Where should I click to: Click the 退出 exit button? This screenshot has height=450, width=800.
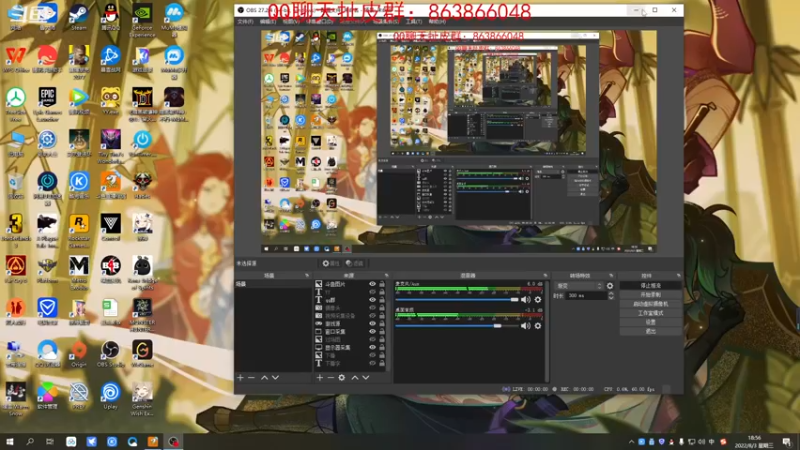click(651, 332)
